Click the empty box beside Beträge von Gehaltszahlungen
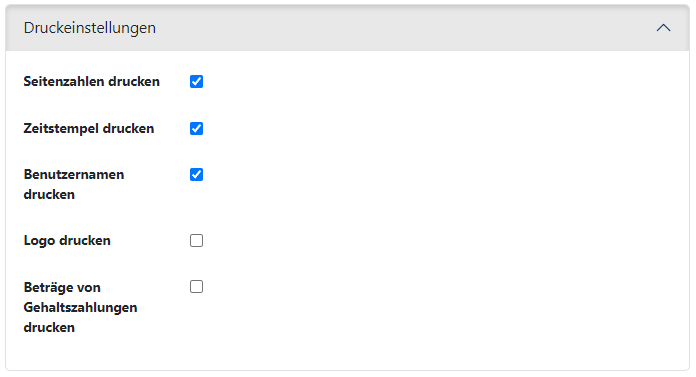Viewport: 696px width, 377px height. pos(196,287)
